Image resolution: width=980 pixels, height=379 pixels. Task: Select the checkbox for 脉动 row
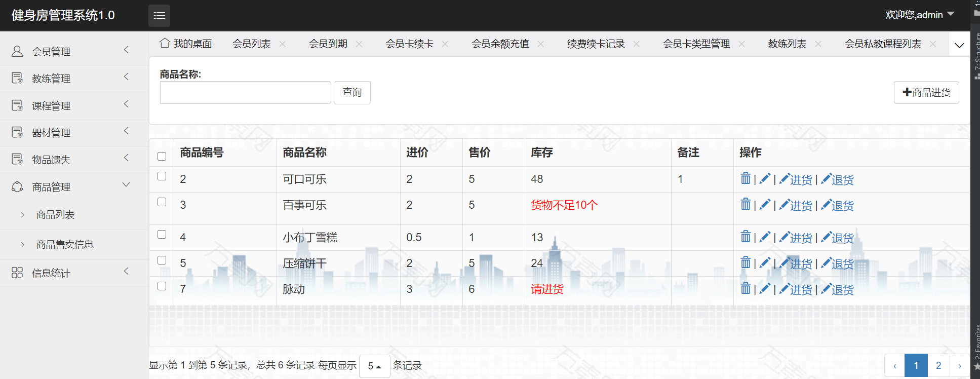[x=162, y=286]
